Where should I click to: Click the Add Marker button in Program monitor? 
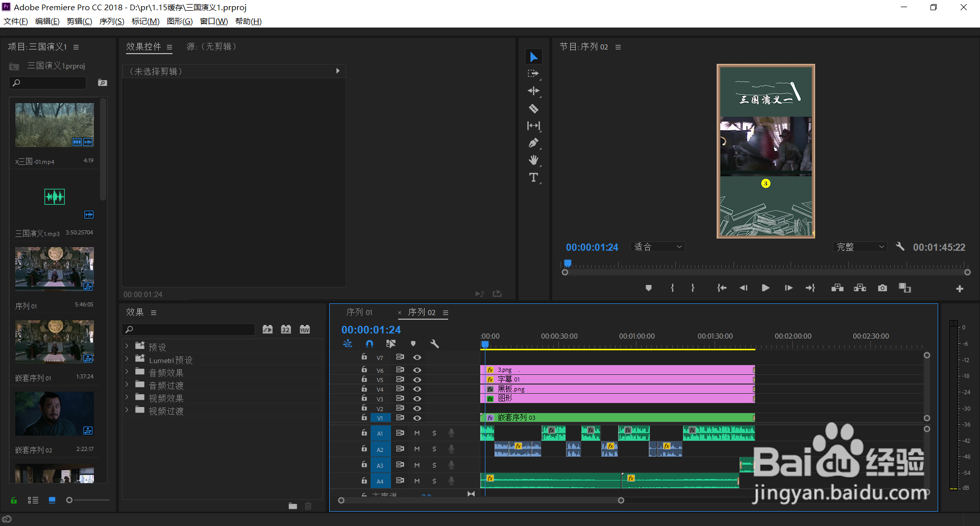pos(648,288)
